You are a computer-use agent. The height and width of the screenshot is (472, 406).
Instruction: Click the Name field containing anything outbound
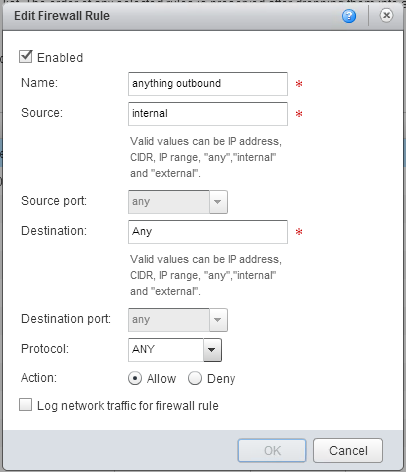coord(208,84)
